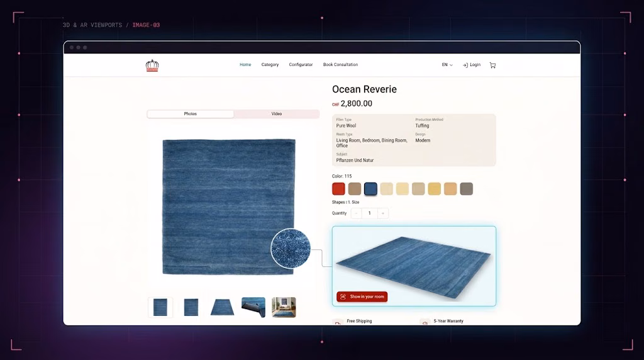This screenshot has width=644, height=360.
Task: Open Book Consultation in the navigation
Action: click(340, 65)
